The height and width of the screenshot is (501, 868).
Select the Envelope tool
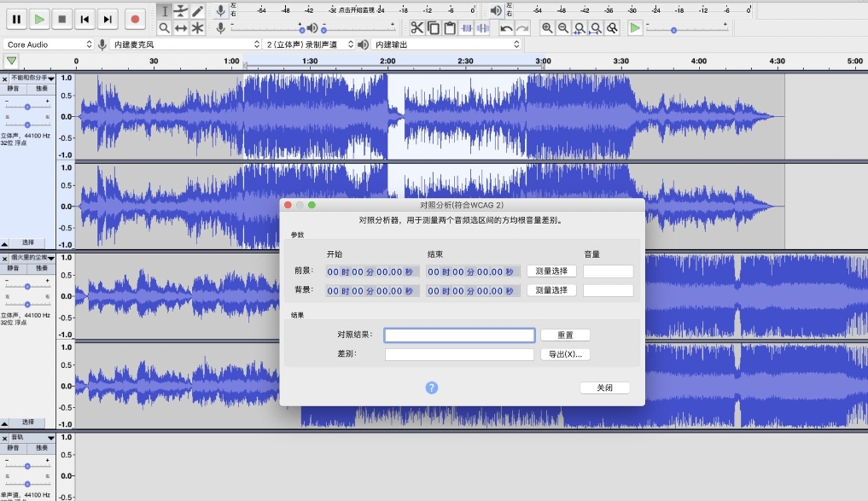pos(181,11)
